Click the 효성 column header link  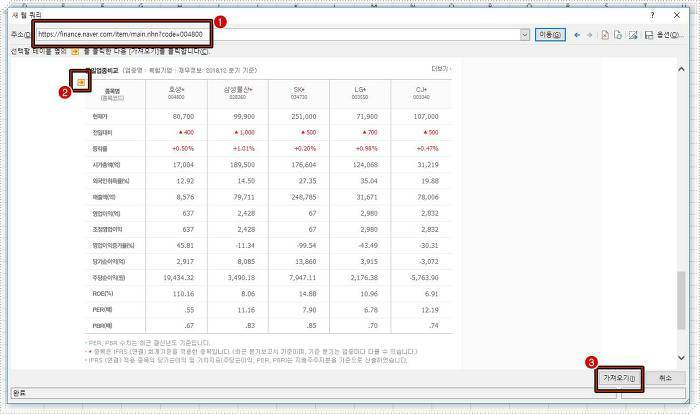click(x=176, y=90)
